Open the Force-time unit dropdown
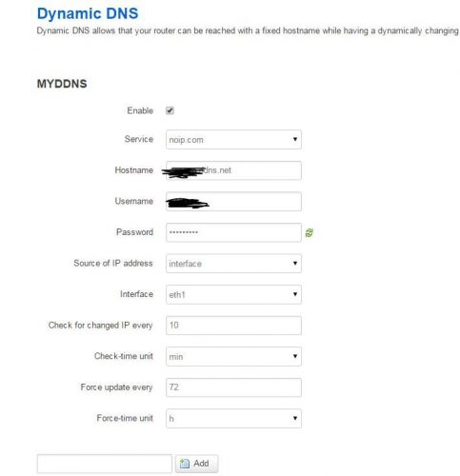 tap(233, 418)
